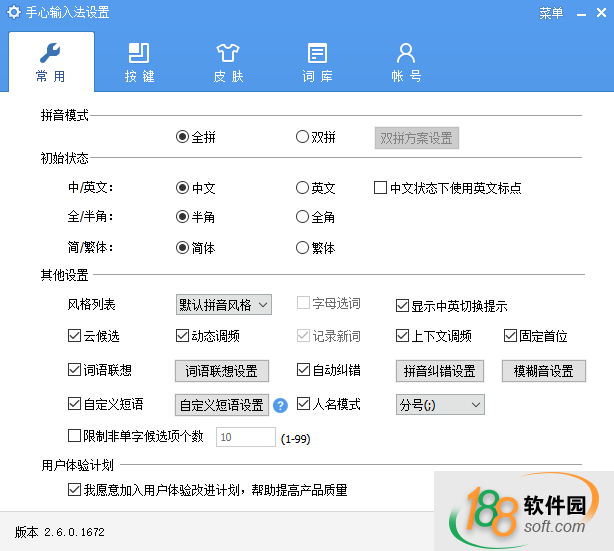Open the 分号(;) dropdown list
Viewport: 614px width, 551px height.
coord(440,405)
